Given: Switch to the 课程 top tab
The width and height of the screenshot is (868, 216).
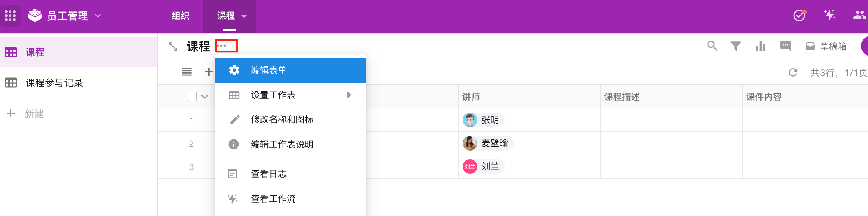Looking at the screenshot, I should pos(226,16).
